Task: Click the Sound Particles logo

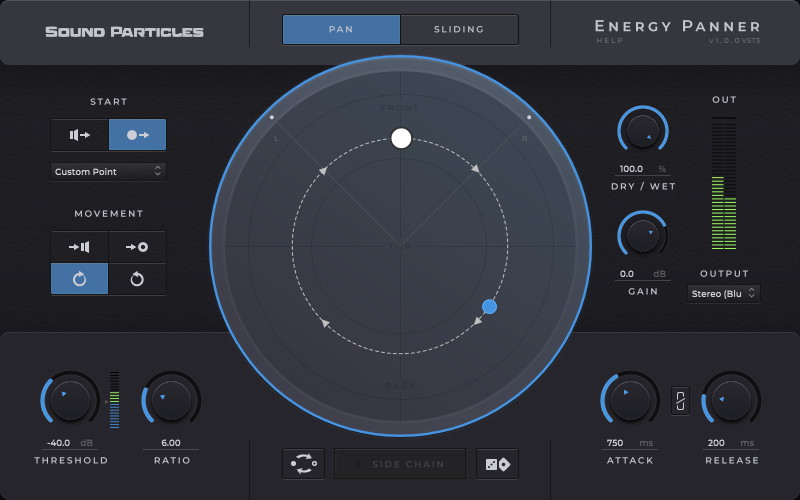Action: coord(124,32)
